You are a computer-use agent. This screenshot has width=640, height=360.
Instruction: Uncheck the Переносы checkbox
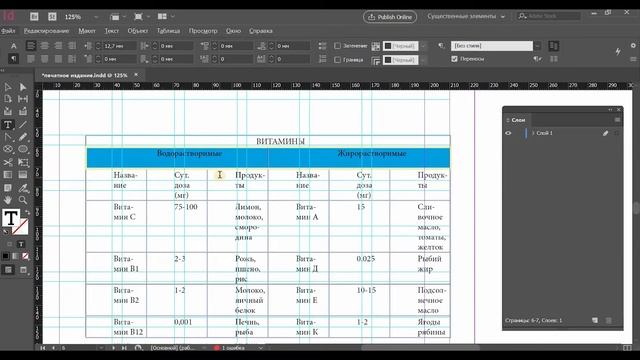click(454, 59)
